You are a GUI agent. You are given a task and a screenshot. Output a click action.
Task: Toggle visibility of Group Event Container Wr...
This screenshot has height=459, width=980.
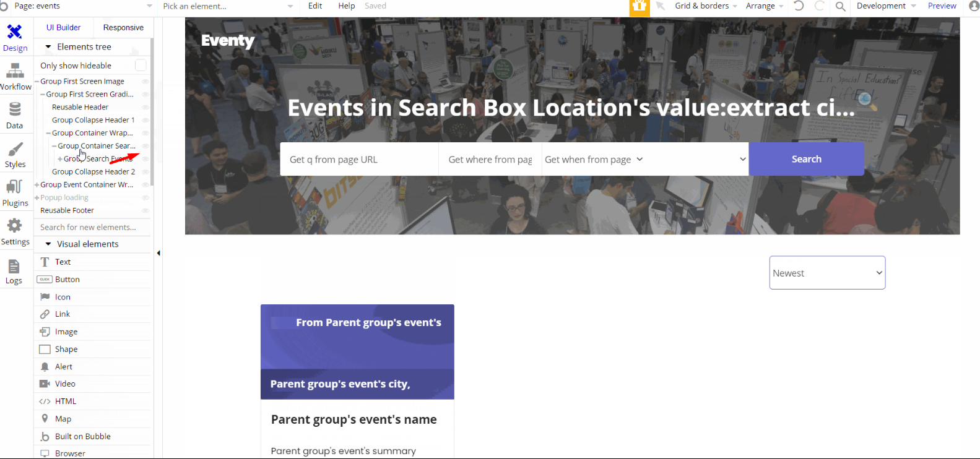point(145,185)
